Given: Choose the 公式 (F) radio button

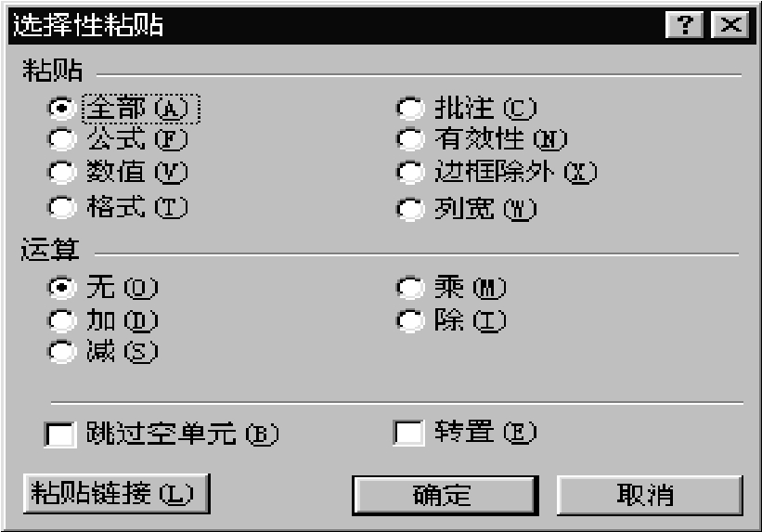Looking at the screenshot, I should click(x=62, y=140).
